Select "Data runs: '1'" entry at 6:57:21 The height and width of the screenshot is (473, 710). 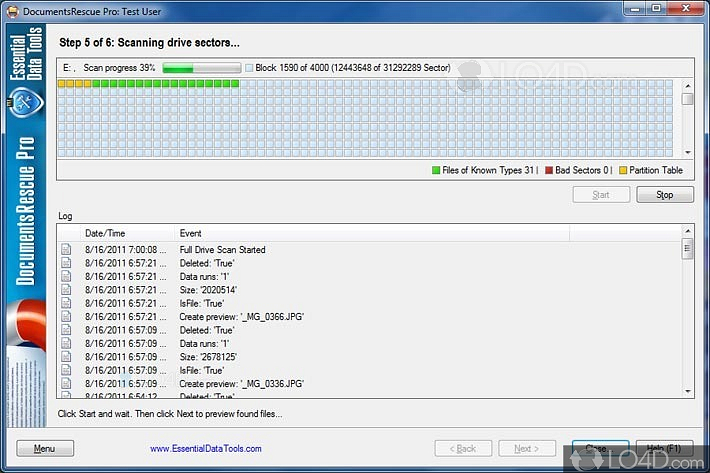coord(204,276)
